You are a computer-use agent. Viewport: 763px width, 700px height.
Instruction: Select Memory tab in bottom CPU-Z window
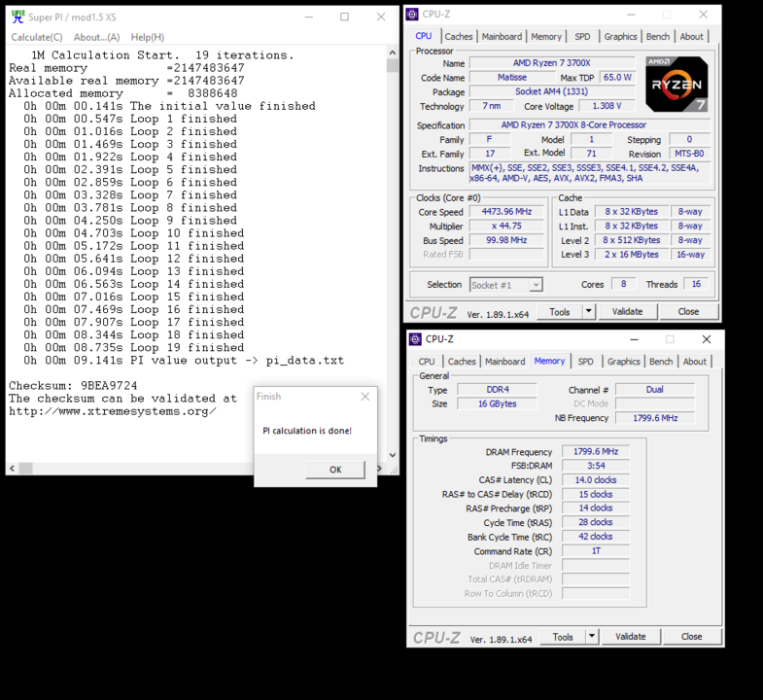point(549,361)
